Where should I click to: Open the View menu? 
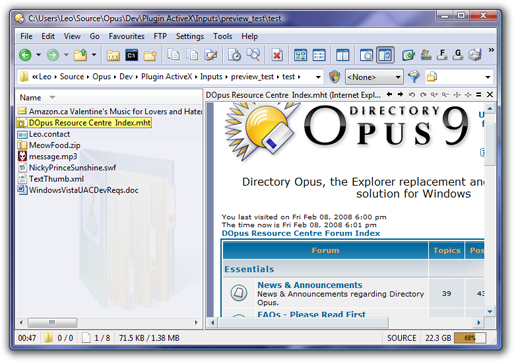[72, 36]
